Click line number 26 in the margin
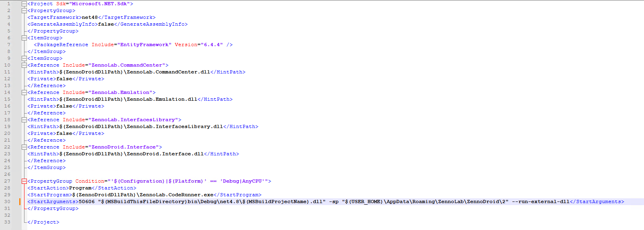 pyautogui.click(x=7, y=174)
